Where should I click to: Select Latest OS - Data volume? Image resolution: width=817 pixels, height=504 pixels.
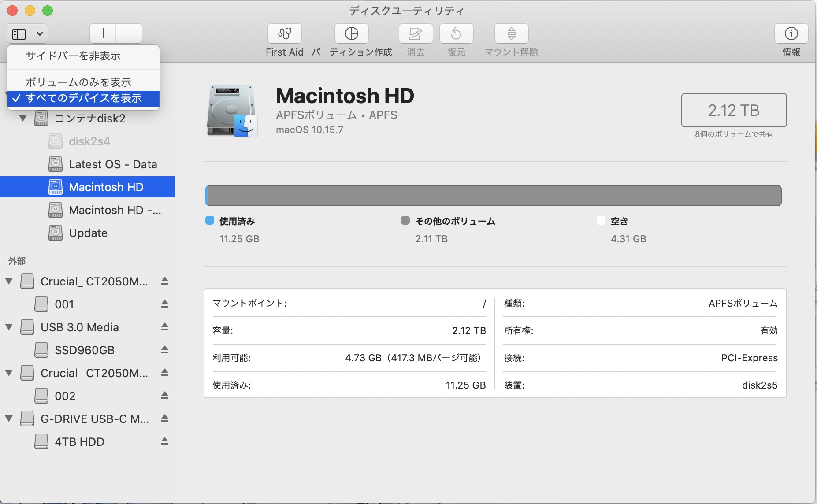point(113,164)
